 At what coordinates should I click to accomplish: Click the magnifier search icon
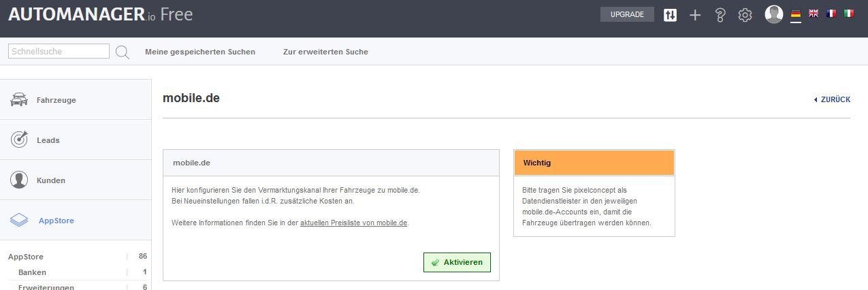(123, 52)
